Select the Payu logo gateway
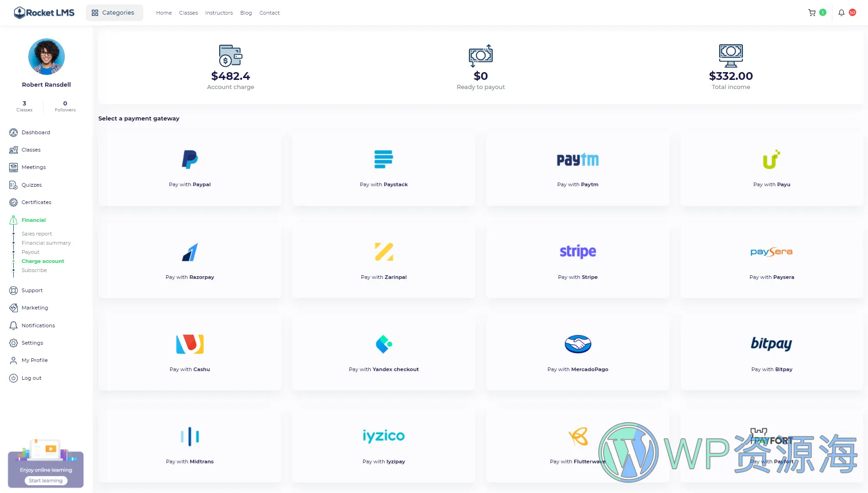868x493 pixels. click(x=772, y=159)
